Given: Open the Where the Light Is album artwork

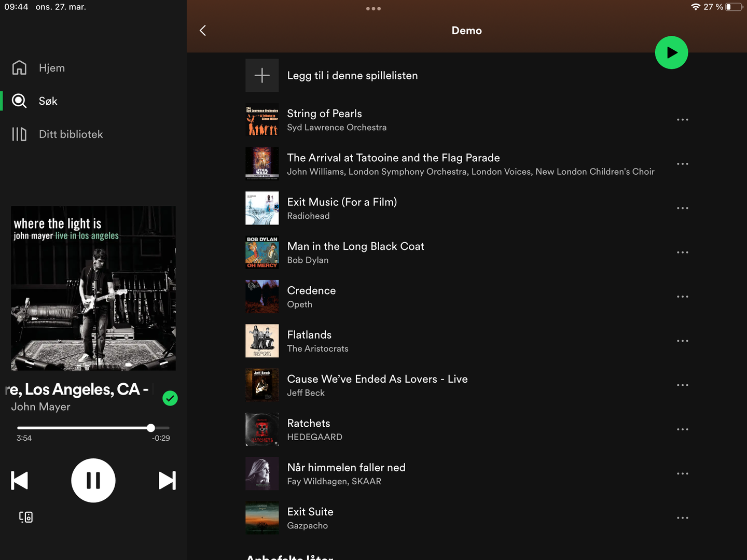Looking at the screenshot, I should [93, 288].
